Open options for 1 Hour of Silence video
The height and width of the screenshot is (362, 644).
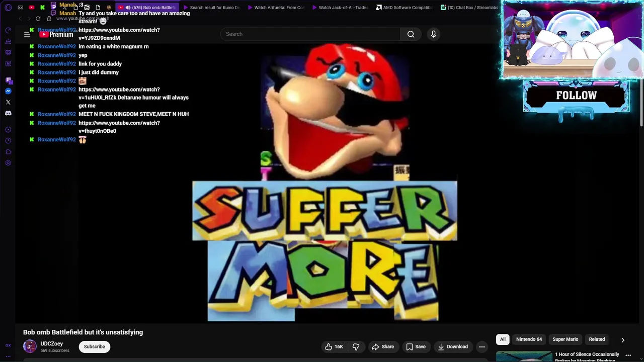coord(628,355)
